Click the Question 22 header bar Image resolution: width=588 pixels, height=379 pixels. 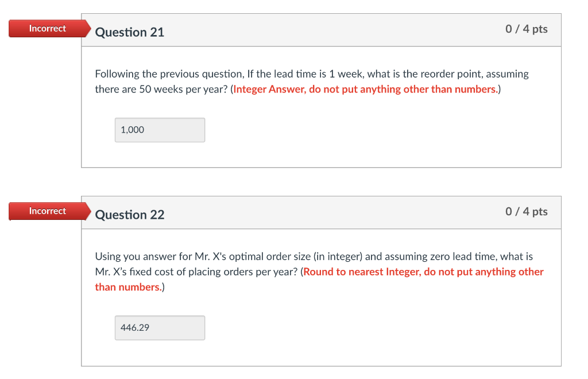point(322,212)
